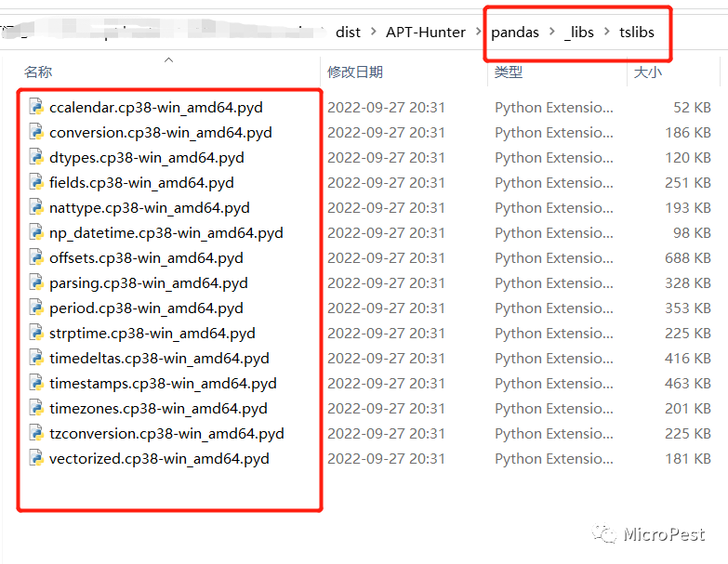Click the Python Extension type of period file
This screenshot has height=564, width=728.
point(554,308)
